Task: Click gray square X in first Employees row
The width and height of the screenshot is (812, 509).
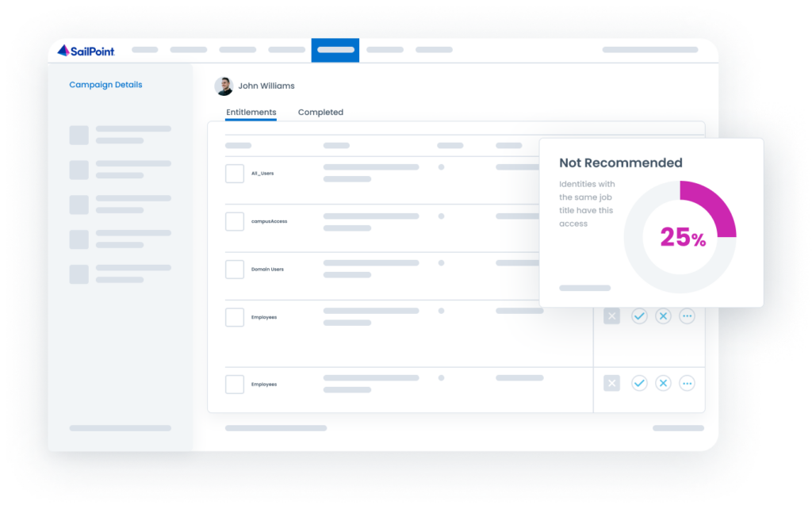Action: coord(611,316)
